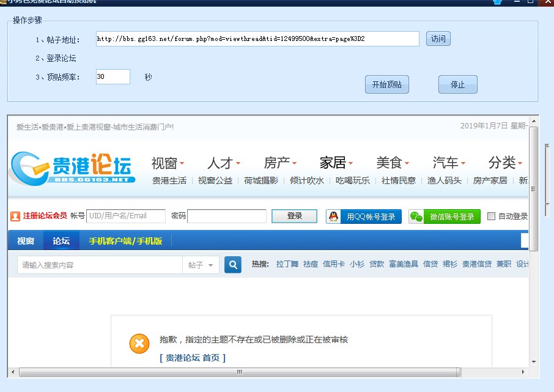The height and width of the screenshot is (392, 554).
Task: Expand the 视窗 navigation dropdown
Action: [x=168, y=163]
